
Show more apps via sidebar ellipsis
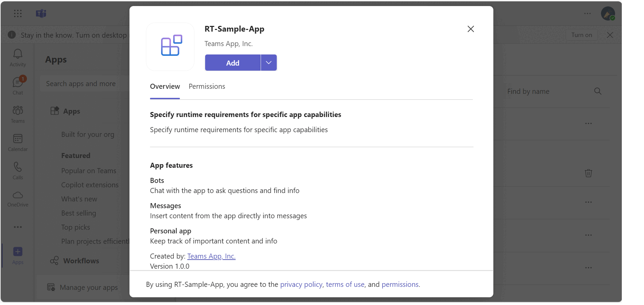(18, 227)
